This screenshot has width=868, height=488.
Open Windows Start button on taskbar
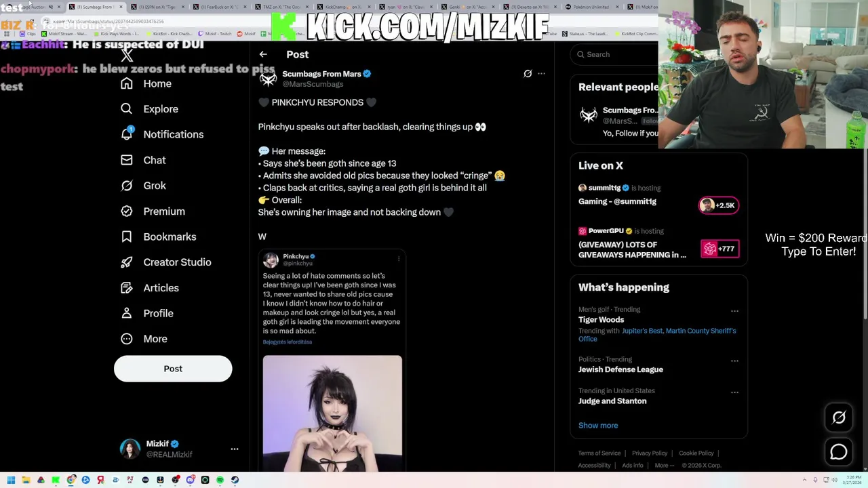coord(11,480)
